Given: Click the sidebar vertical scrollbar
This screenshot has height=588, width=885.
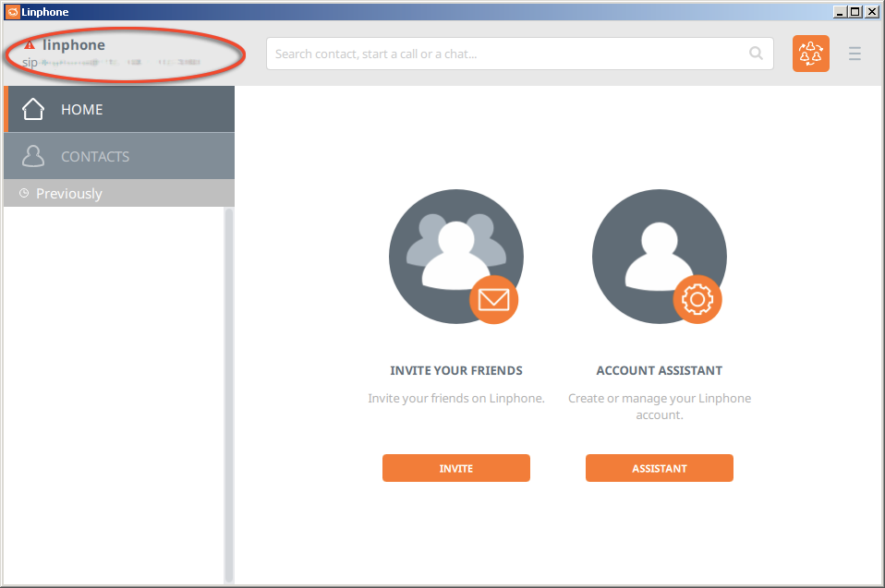Looking at the screenshot, I should [228, 395].
